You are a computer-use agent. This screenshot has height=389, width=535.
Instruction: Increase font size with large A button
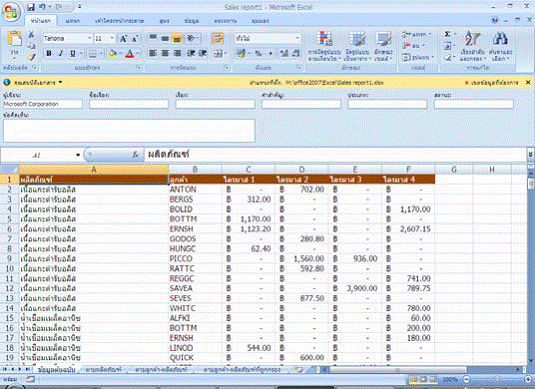click(x=123, y=39)
